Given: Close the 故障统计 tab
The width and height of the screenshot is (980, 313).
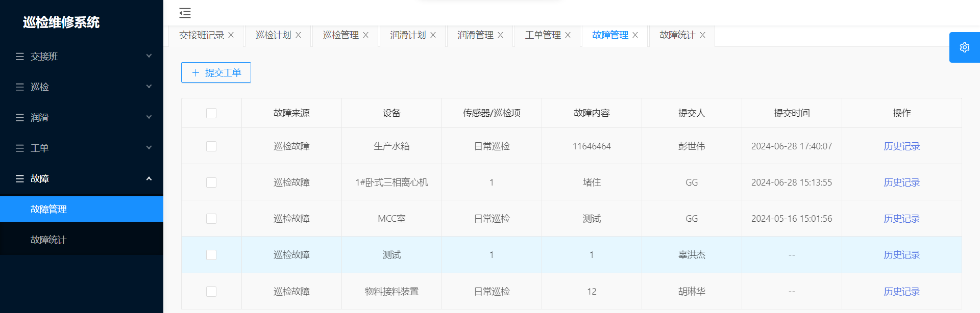Looking at the screenshot, I should 703,35.
